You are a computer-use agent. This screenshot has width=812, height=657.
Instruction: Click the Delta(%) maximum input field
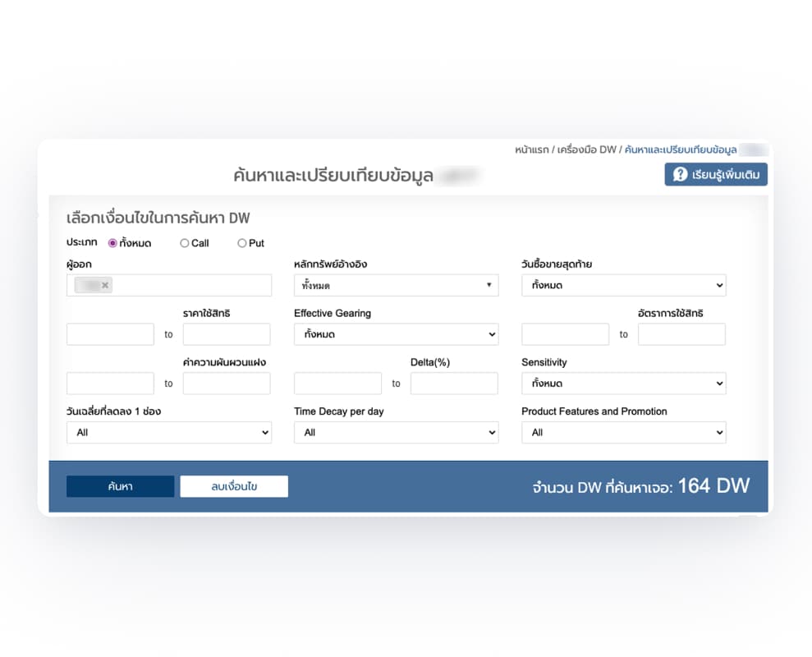454,384
